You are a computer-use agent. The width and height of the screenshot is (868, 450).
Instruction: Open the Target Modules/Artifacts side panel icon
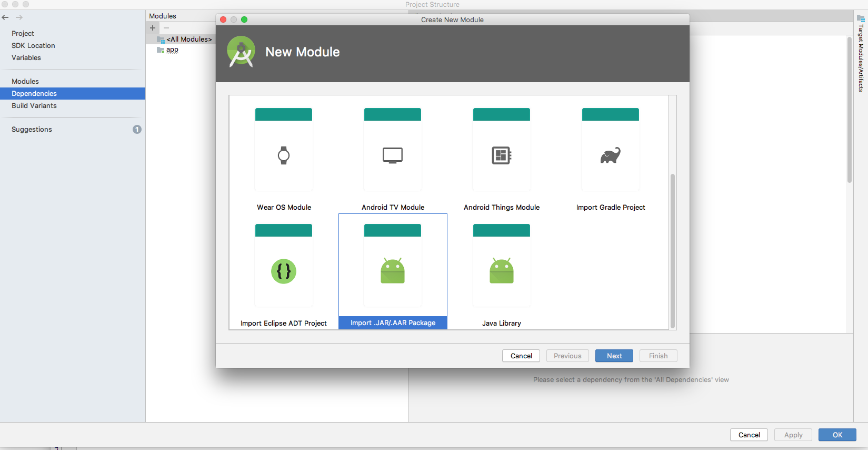point(861,18)
